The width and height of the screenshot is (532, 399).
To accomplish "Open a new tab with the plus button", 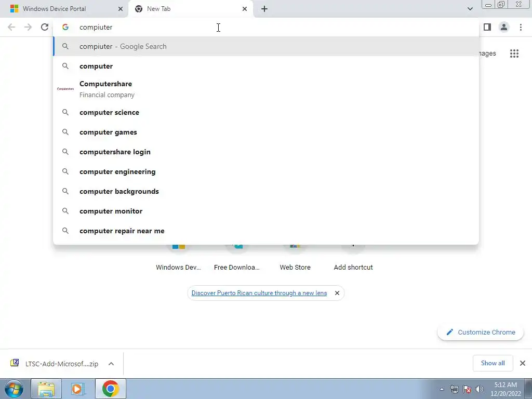I will [264, 9].
